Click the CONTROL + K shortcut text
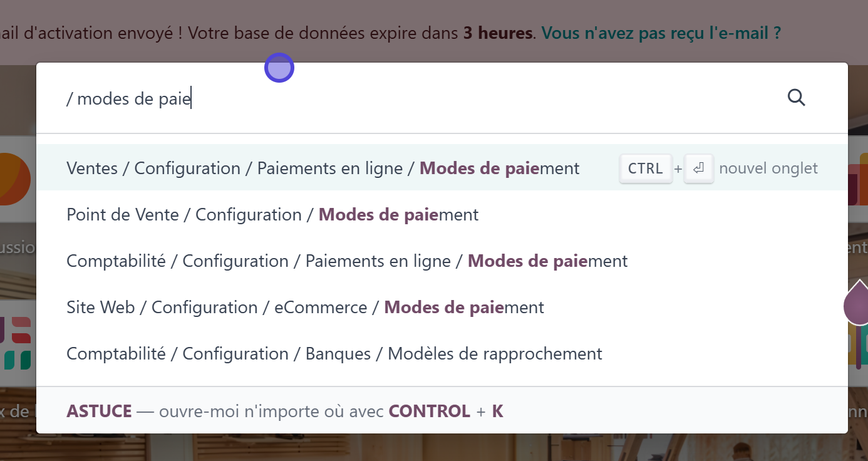 [445, 412]
